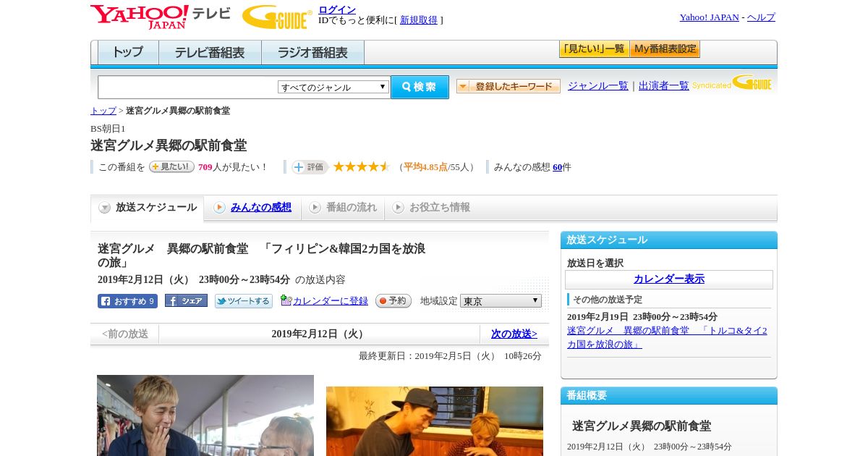This screenshot has width=868, height=456.
Task: Open the 出演者一覧 link
Action: (664, 86)
